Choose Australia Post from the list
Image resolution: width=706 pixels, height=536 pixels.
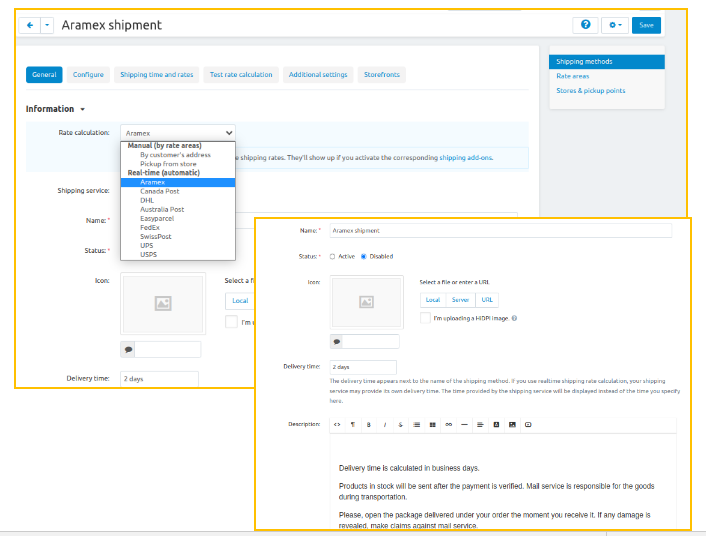[162, 209]
